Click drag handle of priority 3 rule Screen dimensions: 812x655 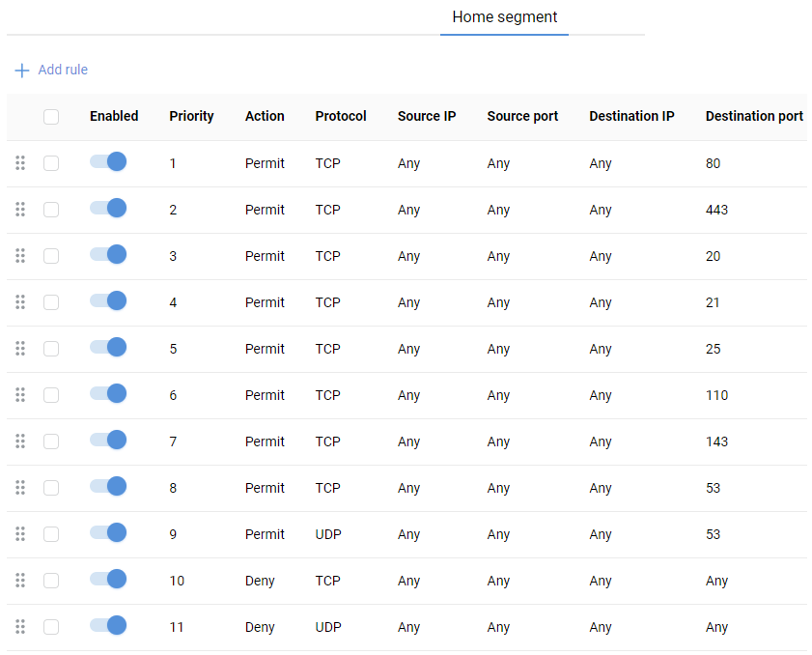(x=20, y=256)
